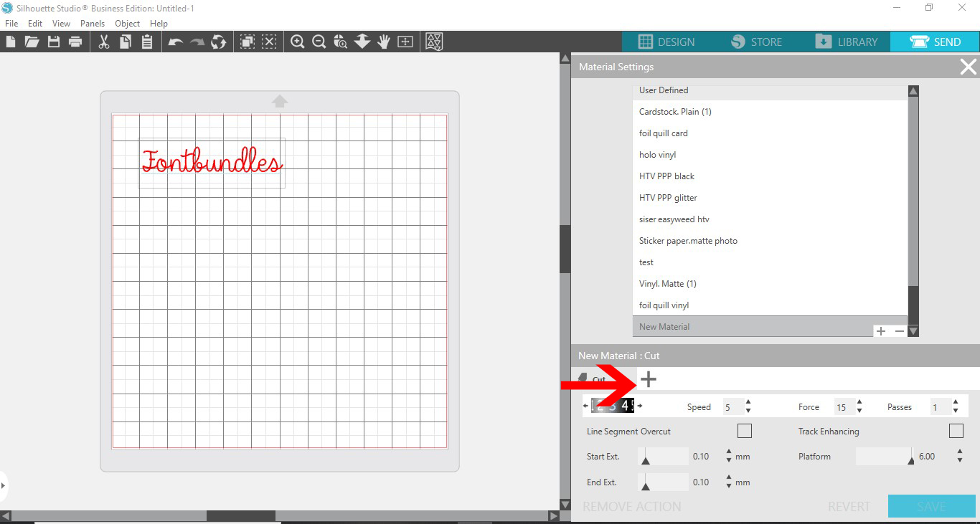Switch to the SEND tab
Viewport: 980px width, 524px height.
[x=935, y=42]
